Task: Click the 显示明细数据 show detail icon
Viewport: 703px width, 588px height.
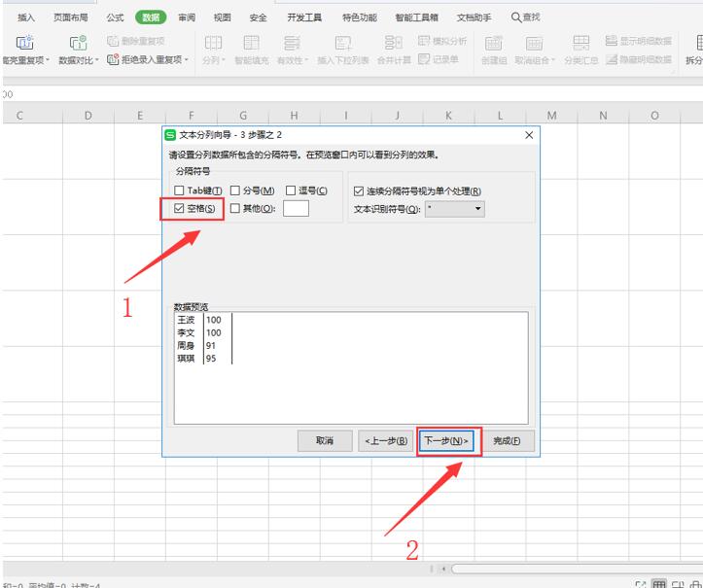Action: click(x=611, y=41)
